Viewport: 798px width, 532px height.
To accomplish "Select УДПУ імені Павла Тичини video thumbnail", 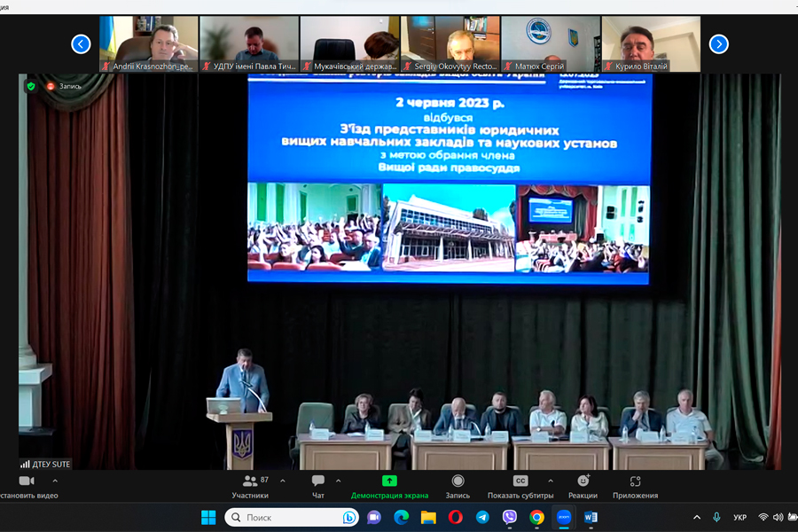I will 249,43.
